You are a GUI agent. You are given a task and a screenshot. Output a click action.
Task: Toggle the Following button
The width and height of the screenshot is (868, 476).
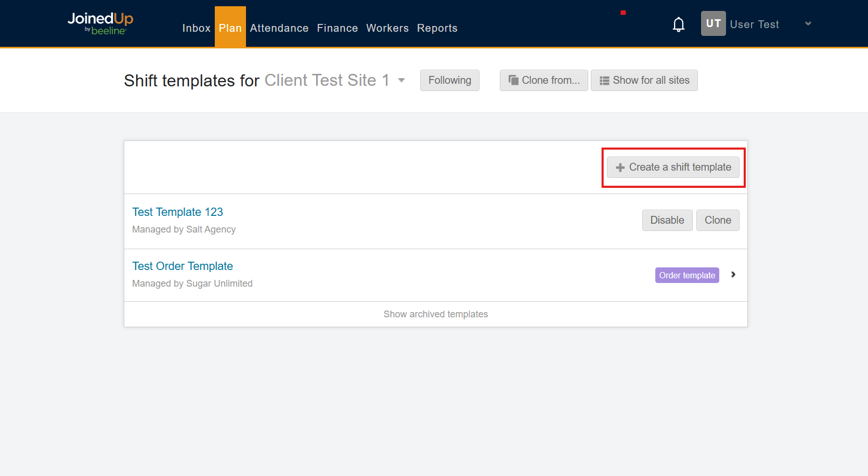coord(449,80)
